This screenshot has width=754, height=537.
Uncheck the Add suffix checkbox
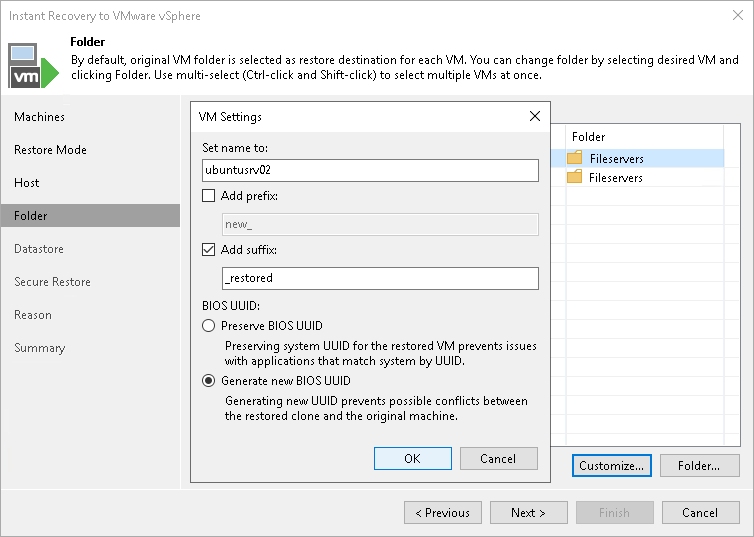tap(208, 250)
